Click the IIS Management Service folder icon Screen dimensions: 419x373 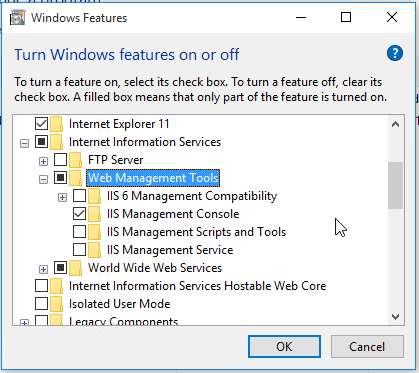point(95,250)
